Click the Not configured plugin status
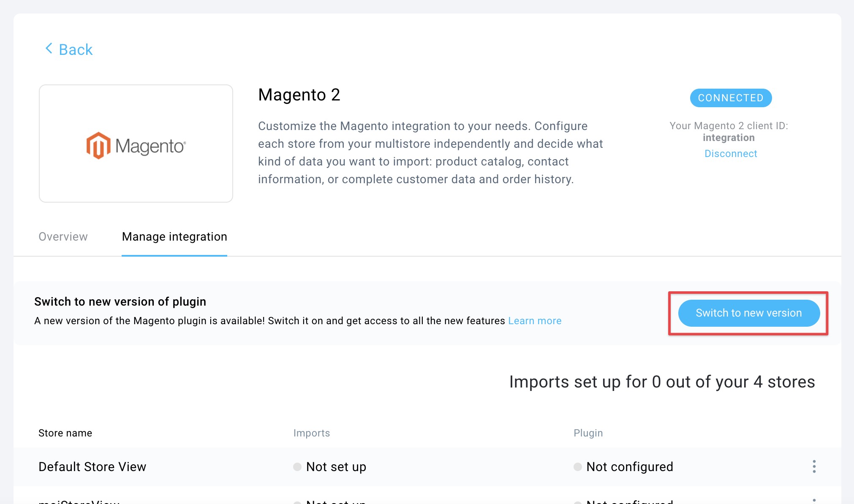Viewport: 854px width, 504px height. (x=630, y=467)
